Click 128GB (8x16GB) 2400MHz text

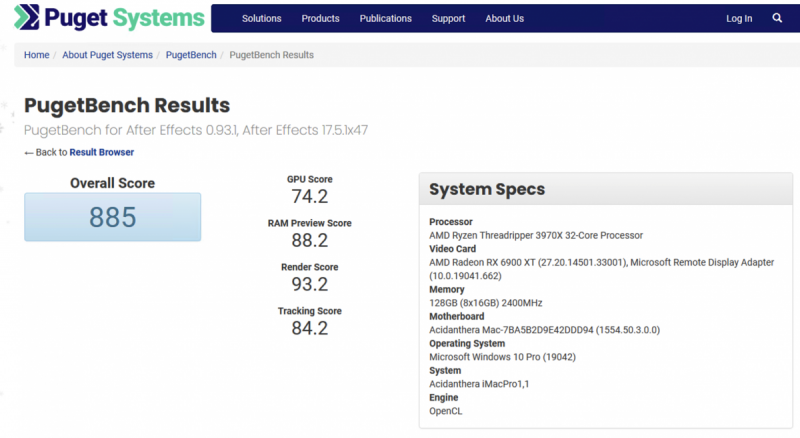486,303
